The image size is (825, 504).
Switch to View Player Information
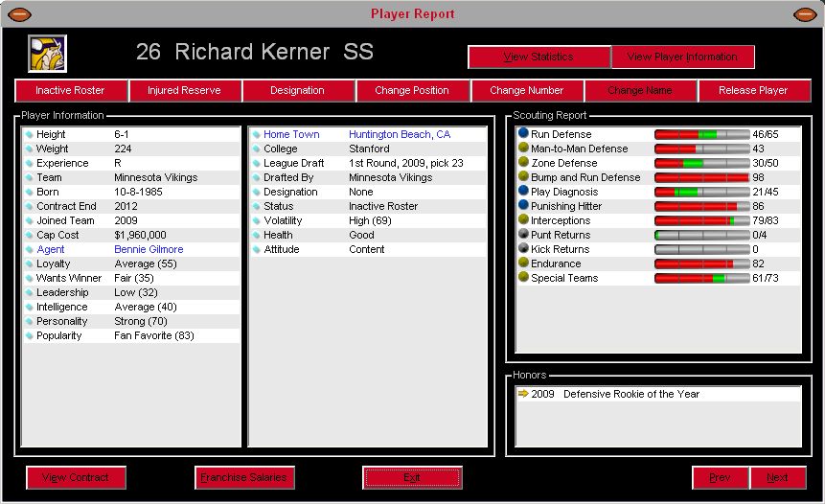click(x=682, y=57)
